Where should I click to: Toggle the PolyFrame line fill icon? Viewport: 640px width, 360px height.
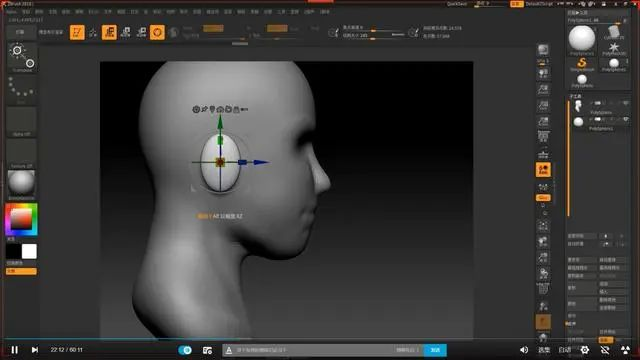[x=543, y=289]
